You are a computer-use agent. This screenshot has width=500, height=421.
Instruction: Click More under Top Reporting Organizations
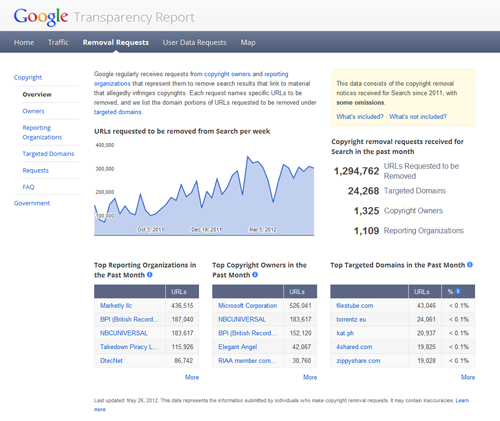click(192, 377)
